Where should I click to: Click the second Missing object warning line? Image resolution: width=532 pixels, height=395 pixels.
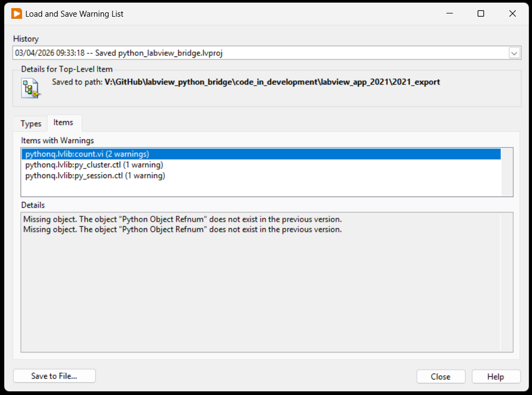[183, 230]
